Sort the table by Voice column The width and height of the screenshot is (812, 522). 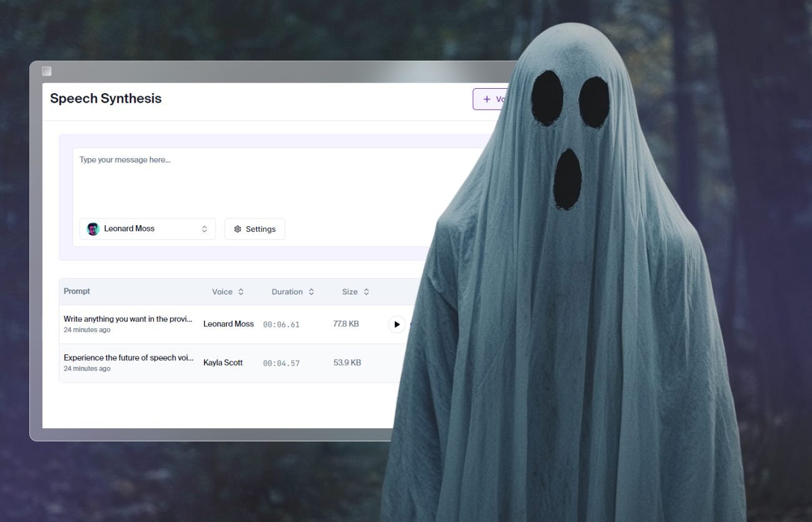[228, 292]
